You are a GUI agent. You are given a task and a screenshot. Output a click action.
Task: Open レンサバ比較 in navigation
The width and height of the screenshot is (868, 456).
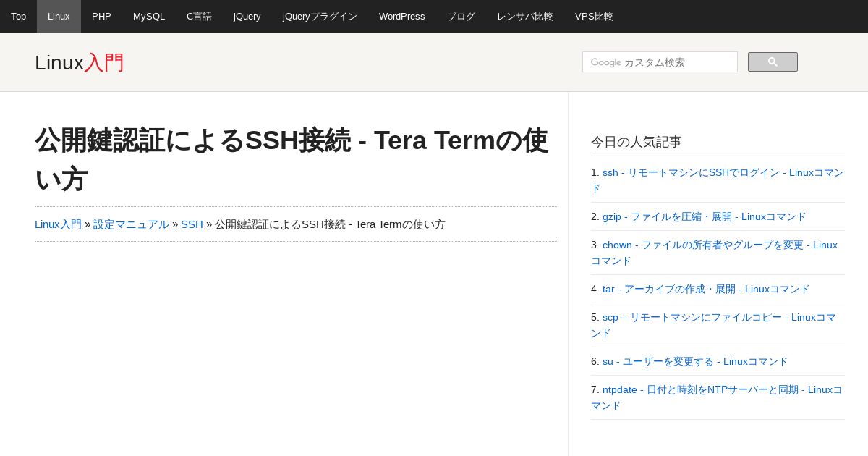point(525,16)
